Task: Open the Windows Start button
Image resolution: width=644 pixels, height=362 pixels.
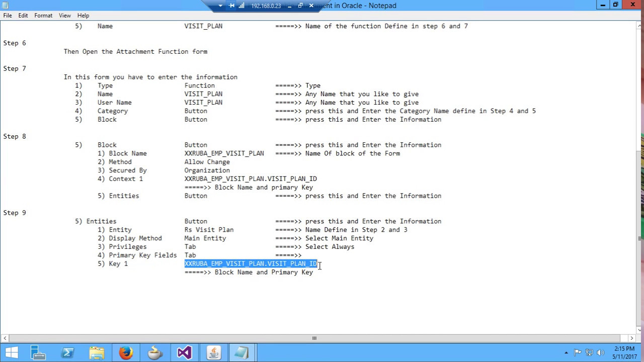Action: tap(11, 352)
